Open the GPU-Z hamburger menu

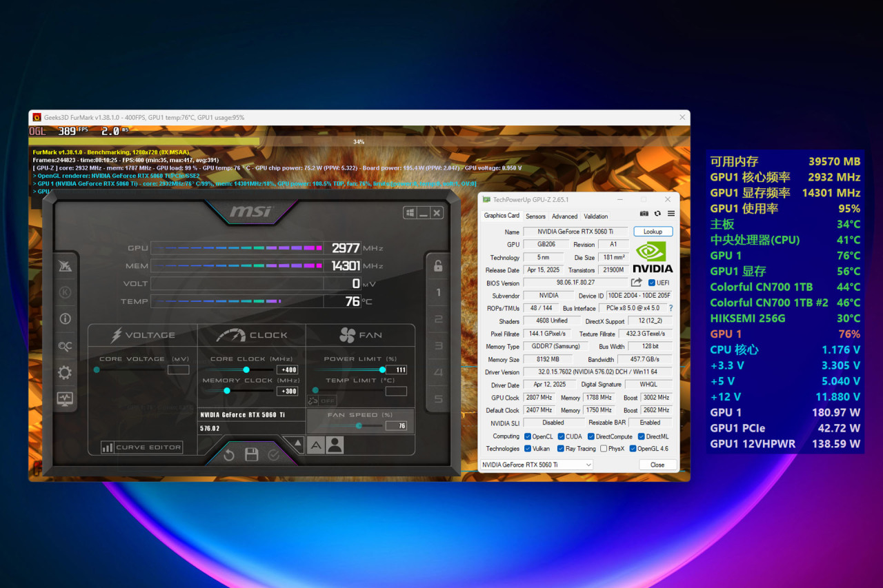click(x=671, y=214)
